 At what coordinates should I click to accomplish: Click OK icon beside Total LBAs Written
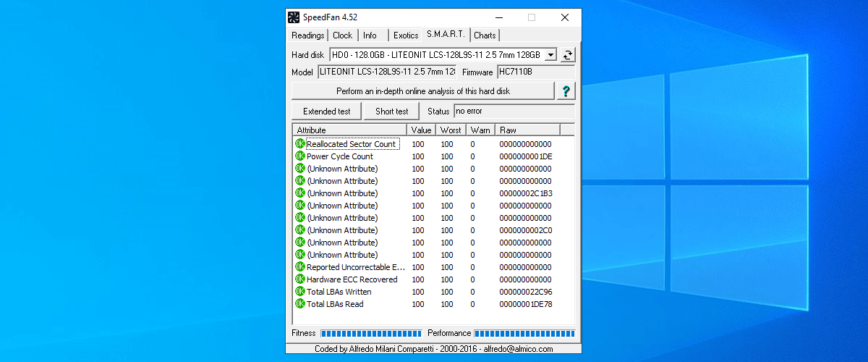point(300,291)
